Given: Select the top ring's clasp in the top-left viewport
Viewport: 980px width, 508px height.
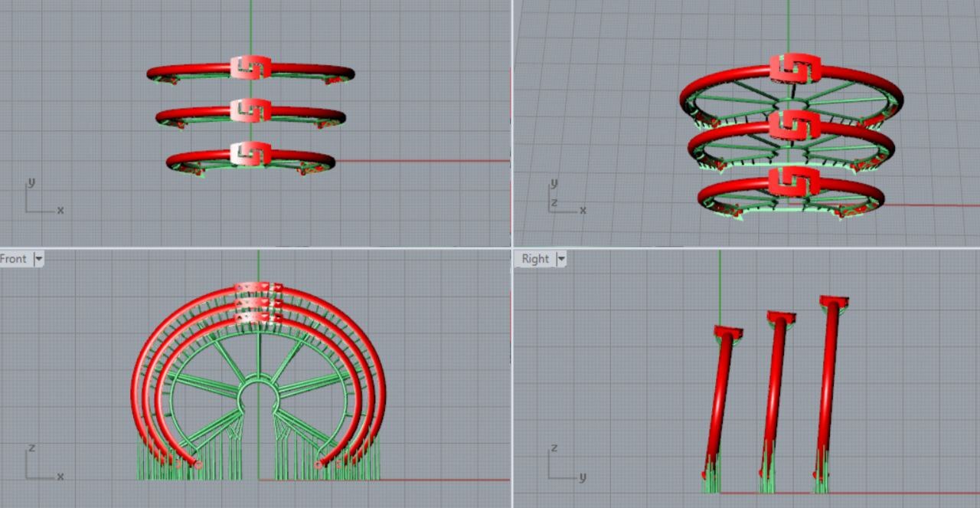Looking at the screenshot, I should [x=250, y=67].
